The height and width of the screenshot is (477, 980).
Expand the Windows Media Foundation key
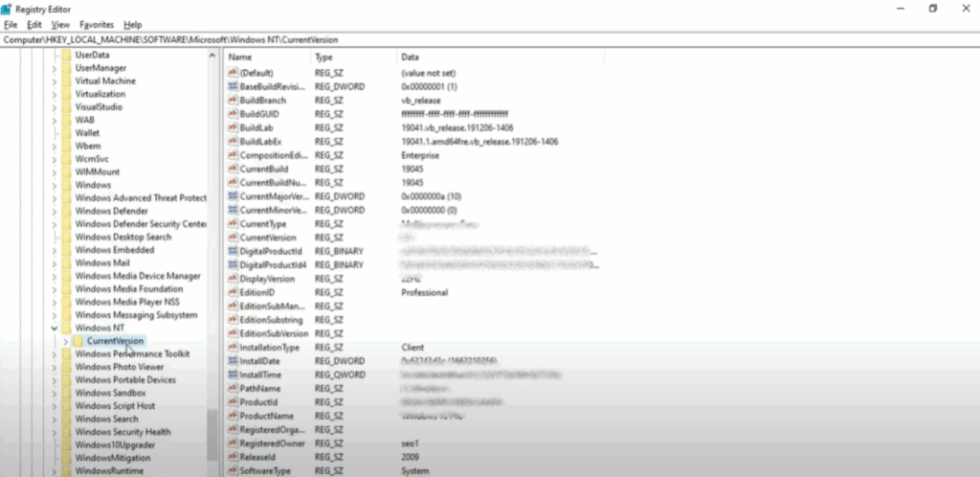pyautogui.click(x=54, y=289)
